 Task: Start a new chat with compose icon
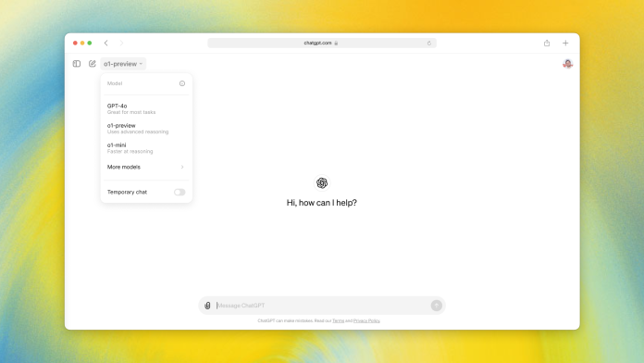pyautogui.click(x=92, y=64)
